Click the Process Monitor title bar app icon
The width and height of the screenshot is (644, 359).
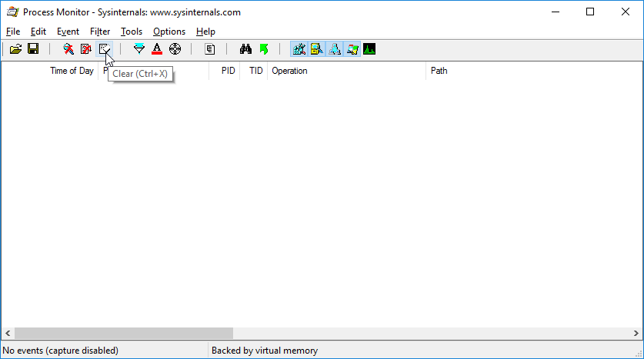(x=13, y=12)
